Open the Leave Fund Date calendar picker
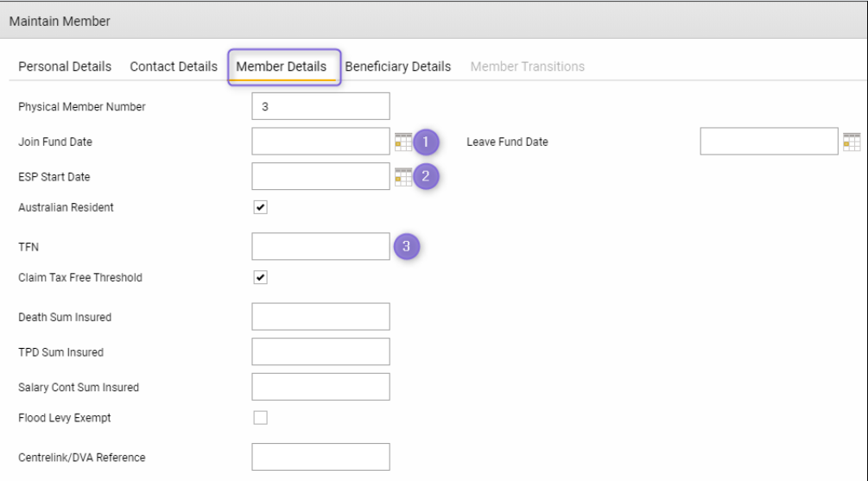This screenshot has width=868, height=481. click(x=852, y=142)
